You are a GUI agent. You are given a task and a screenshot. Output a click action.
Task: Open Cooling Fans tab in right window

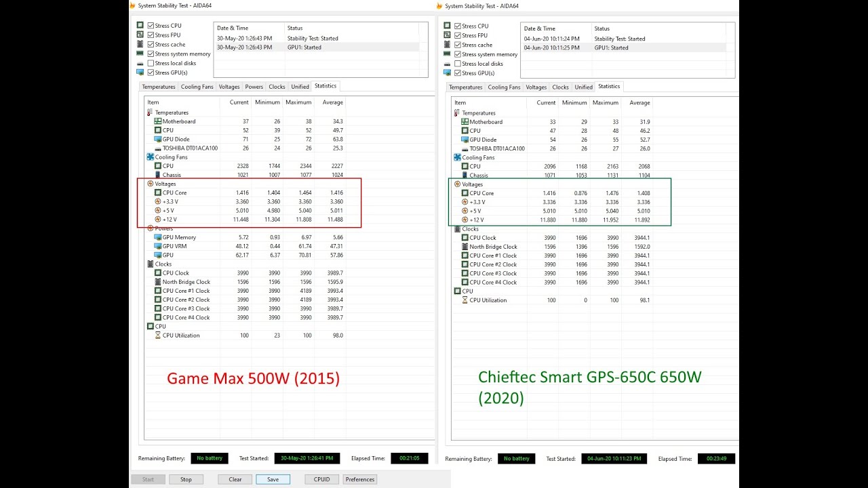[x=504, y=87]
